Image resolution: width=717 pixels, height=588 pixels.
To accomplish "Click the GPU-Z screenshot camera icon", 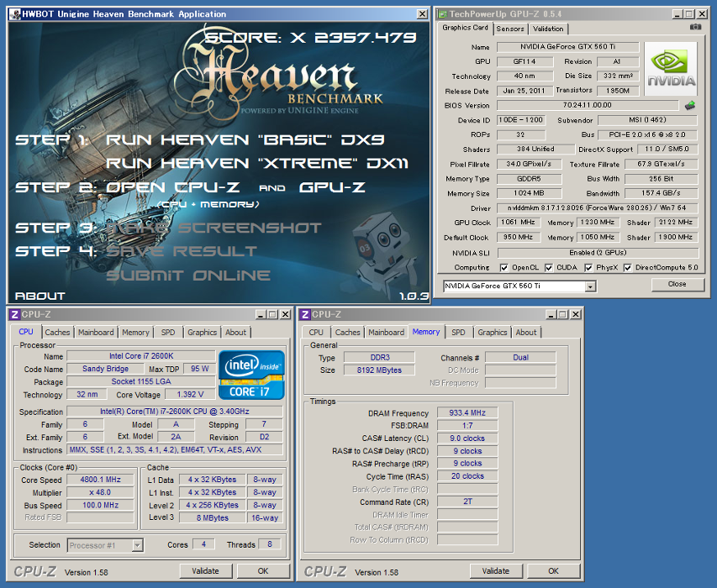I will 695,27.
